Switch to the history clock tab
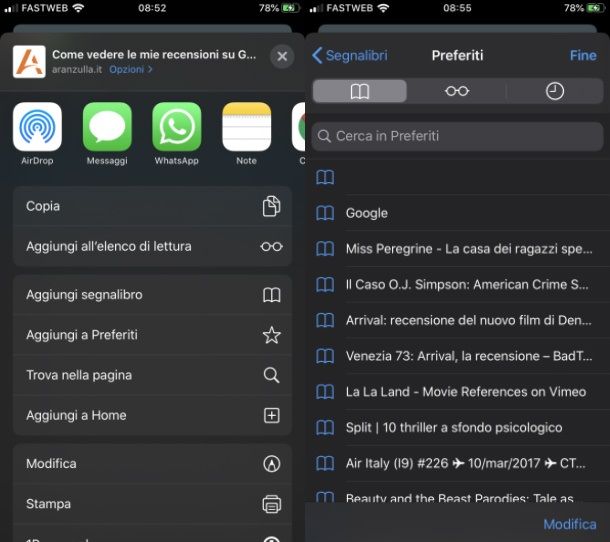This screenshot has width=610, height=542. (x=555, y=91)
